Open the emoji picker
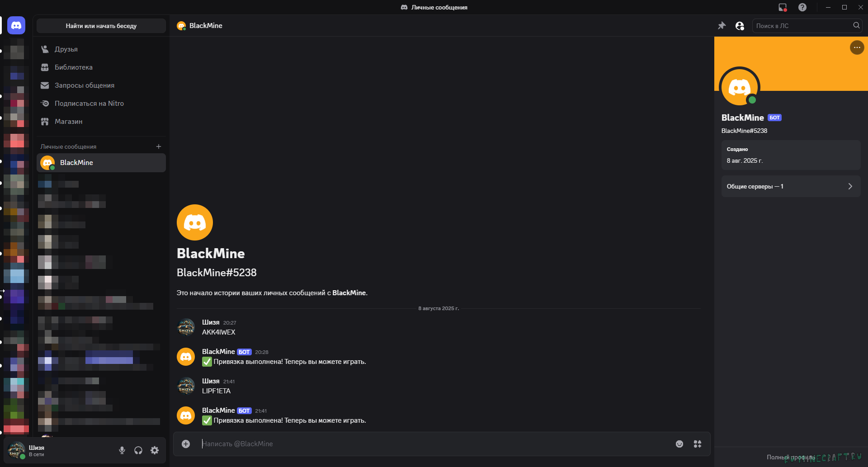Image resolution: width=868 pixels, height=467 pixels. (x=679, y=444)
